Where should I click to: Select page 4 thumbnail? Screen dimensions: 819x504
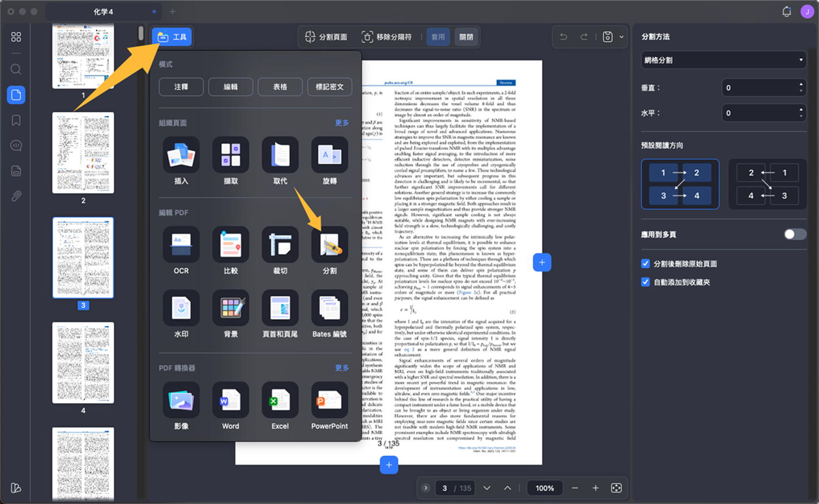tap(83, 362)
